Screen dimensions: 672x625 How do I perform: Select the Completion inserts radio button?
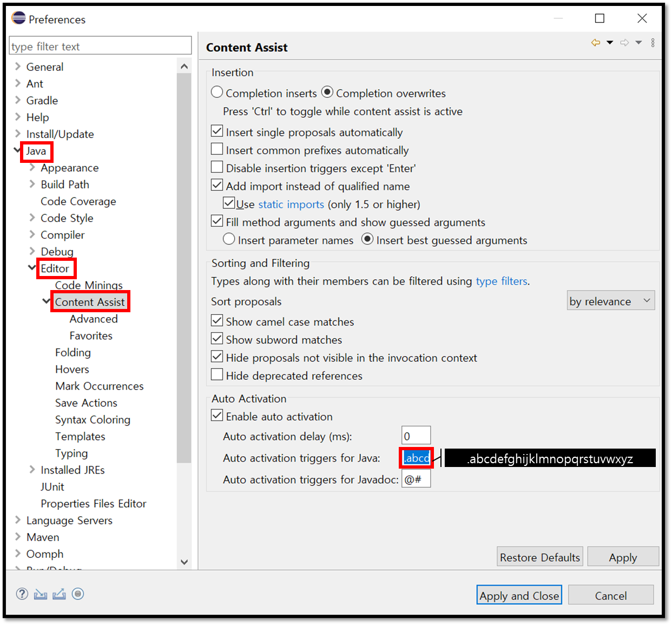click(x=217, y=92)
